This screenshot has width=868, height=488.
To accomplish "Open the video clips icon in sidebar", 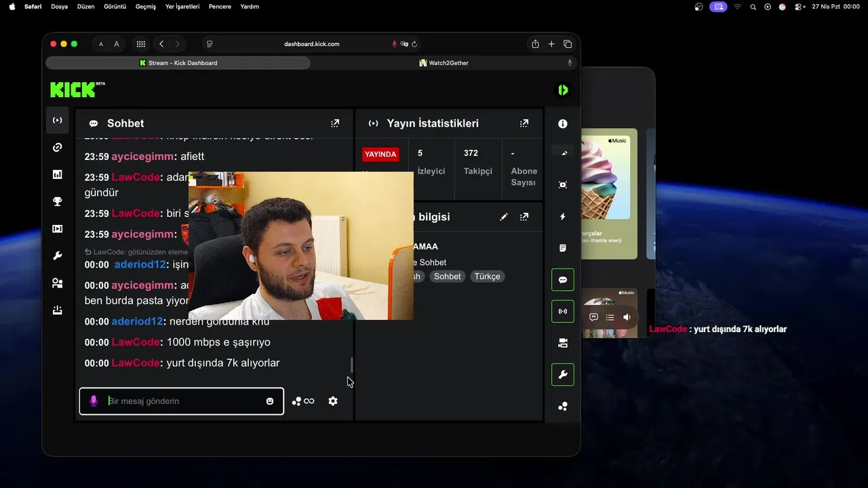I will coord(58,228).
